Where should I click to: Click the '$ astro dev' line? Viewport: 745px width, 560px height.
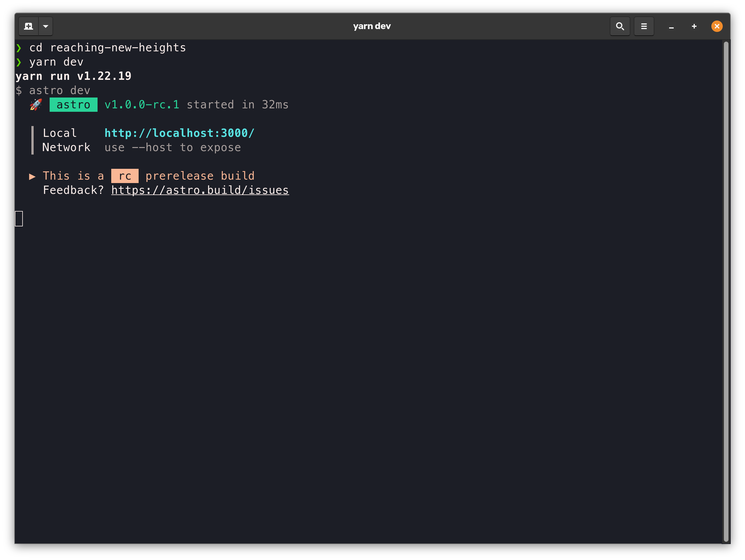click(53, 91)
